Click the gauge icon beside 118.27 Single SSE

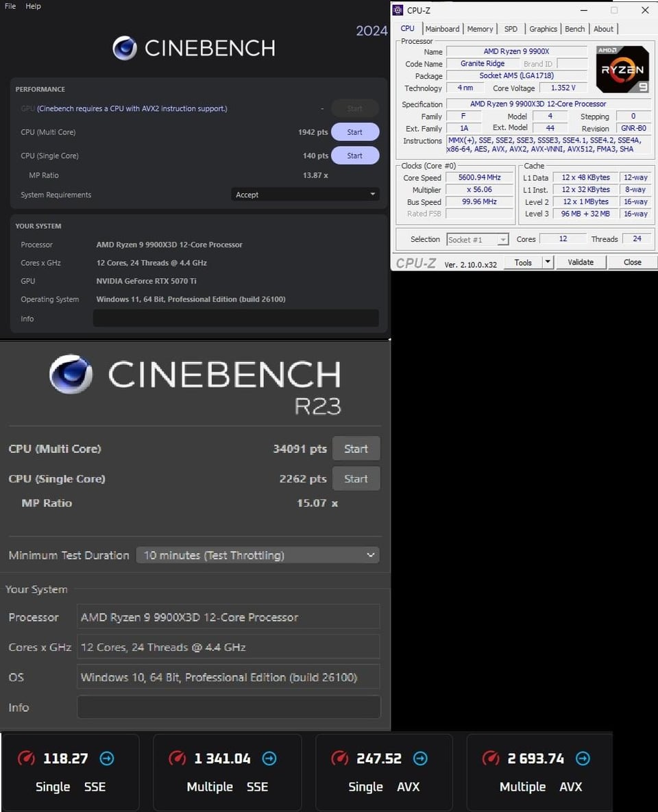tap(27, 758)
